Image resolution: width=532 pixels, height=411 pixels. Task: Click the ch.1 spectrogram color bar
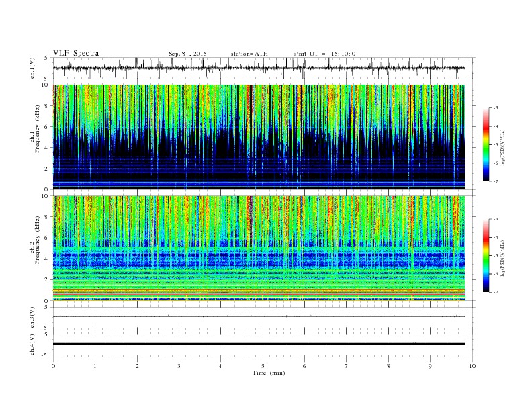[x=486, y=145]
